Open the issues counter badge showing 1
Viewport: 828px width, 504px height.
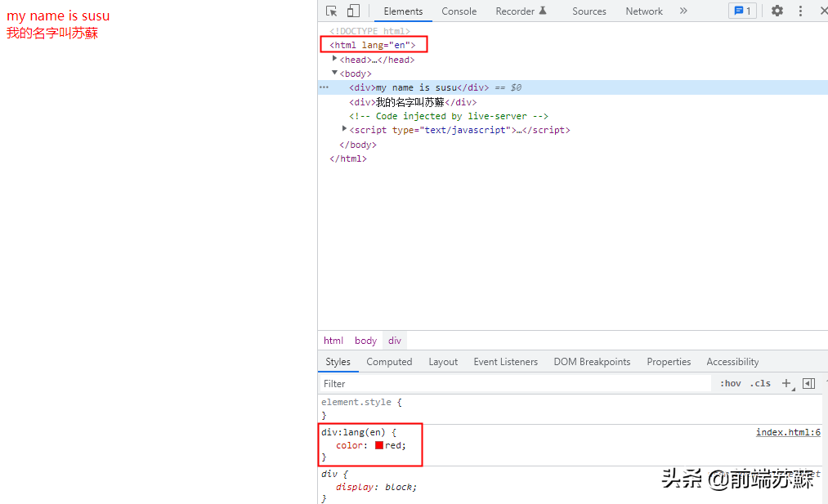coord(742,11)
